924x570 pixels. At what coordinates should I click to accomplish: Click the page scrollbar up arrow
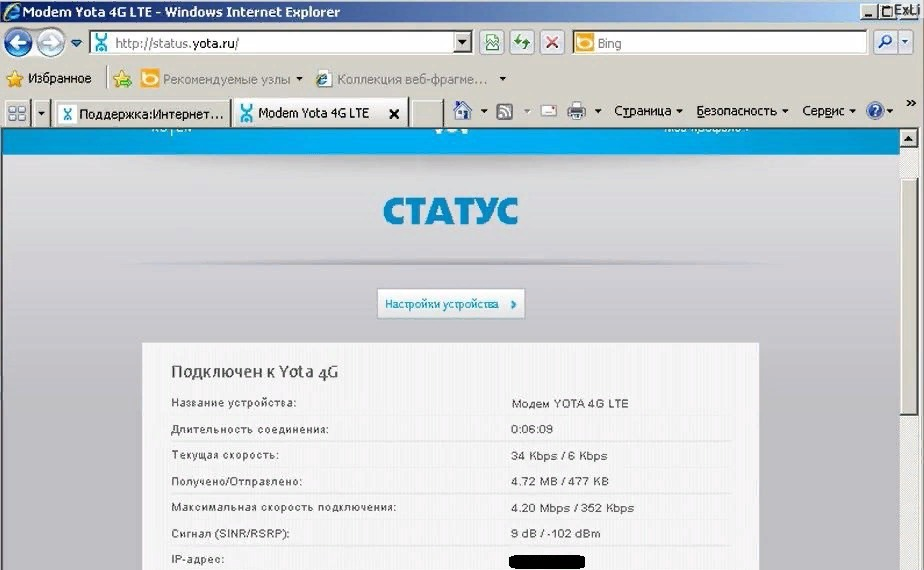click(908, 139)
